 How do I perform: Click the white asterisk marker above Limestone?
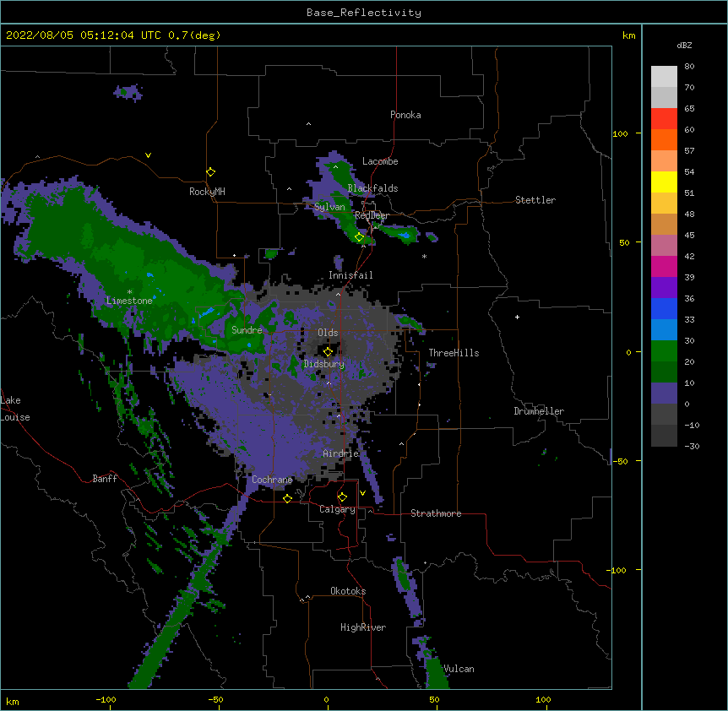pyautogui.click(x=129, y=292)
